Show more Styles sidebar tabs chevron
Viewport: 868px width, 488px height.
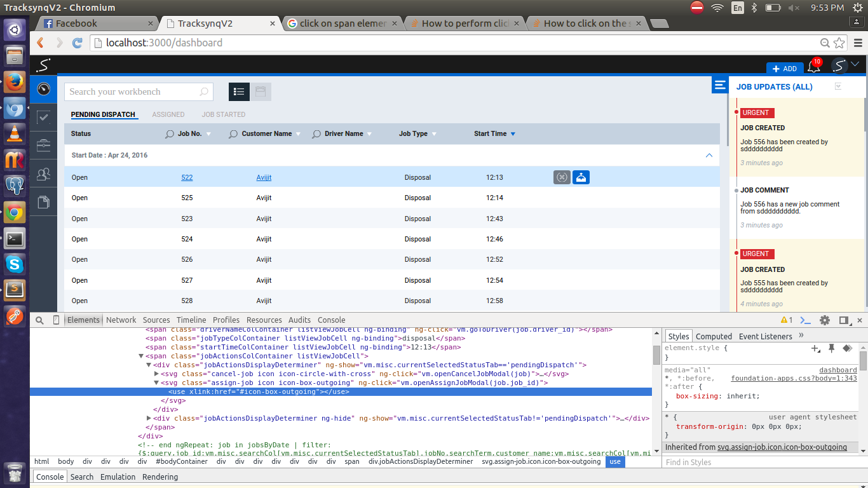801,335
